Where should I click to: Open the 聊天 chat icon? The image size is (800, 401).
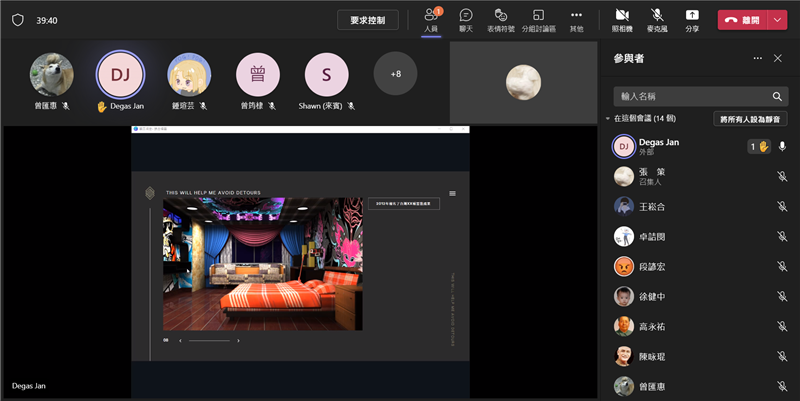point(466,18)
